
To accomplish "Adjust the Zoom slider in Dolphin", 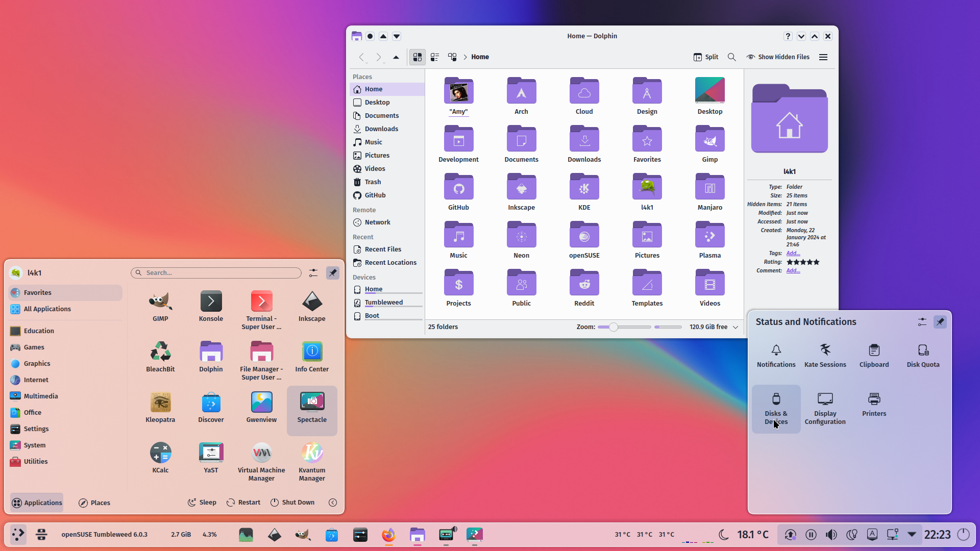I will 624,327.
